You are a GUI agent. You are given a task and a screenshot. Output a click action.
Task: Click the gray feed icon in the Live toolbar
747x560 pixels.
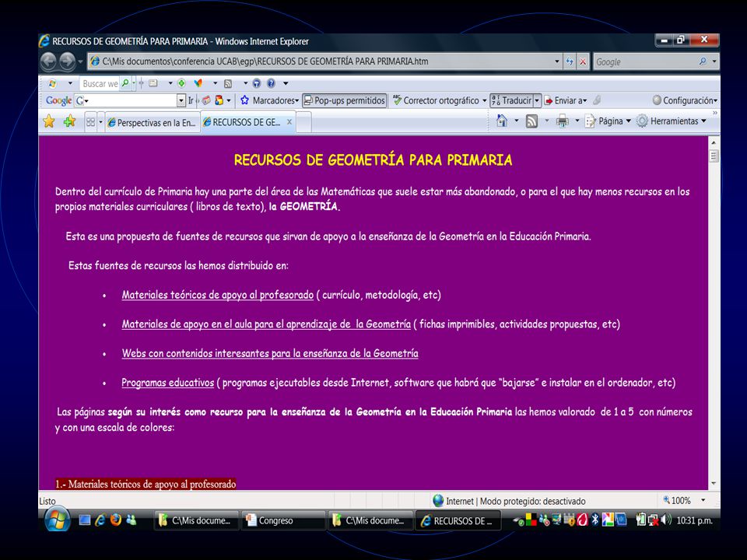pos(228,84)
